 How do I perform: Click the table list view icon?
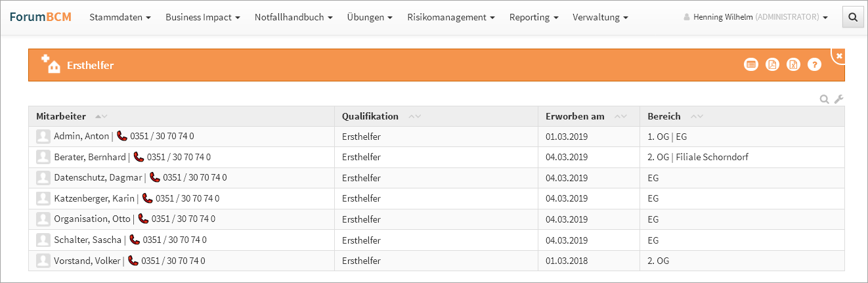(x=751, y=64)
